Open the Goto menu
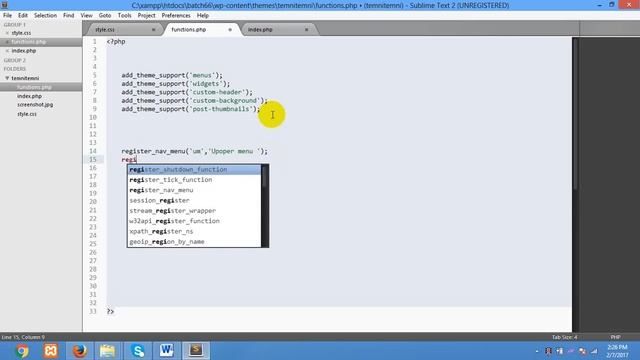This screenshot has width=640, height=360. [x=105, y=16]
